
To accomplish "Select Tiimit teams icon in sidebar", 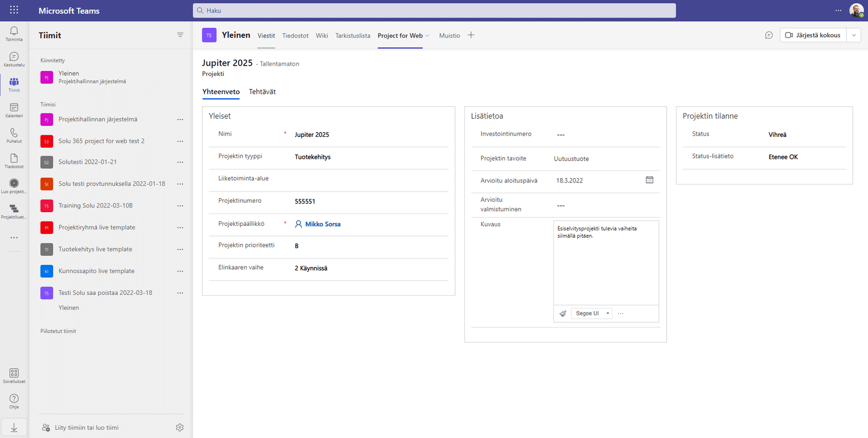I will [x=14, y=85].
